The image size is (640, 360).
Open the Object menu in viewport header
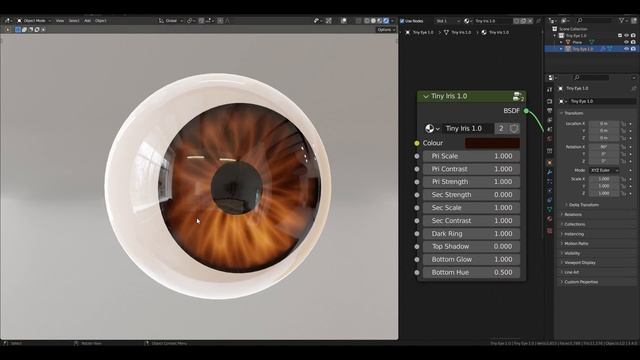(101, 20)
